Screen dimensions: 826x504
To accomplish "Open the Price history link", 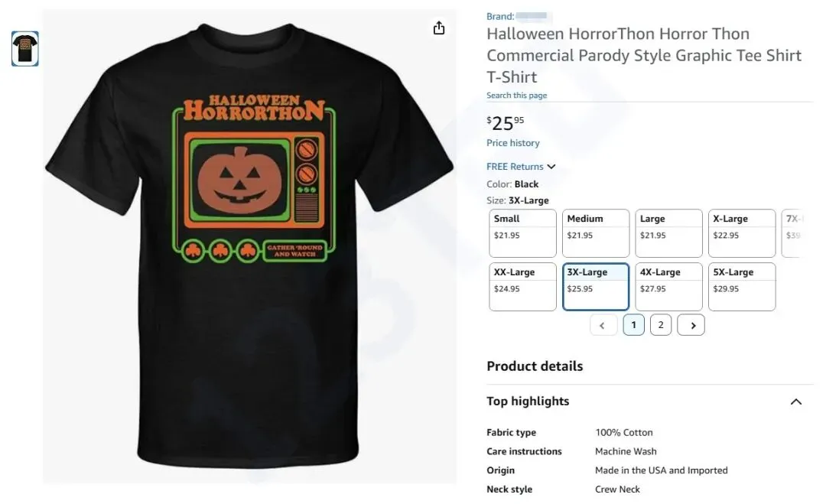I will coord(513,143).
